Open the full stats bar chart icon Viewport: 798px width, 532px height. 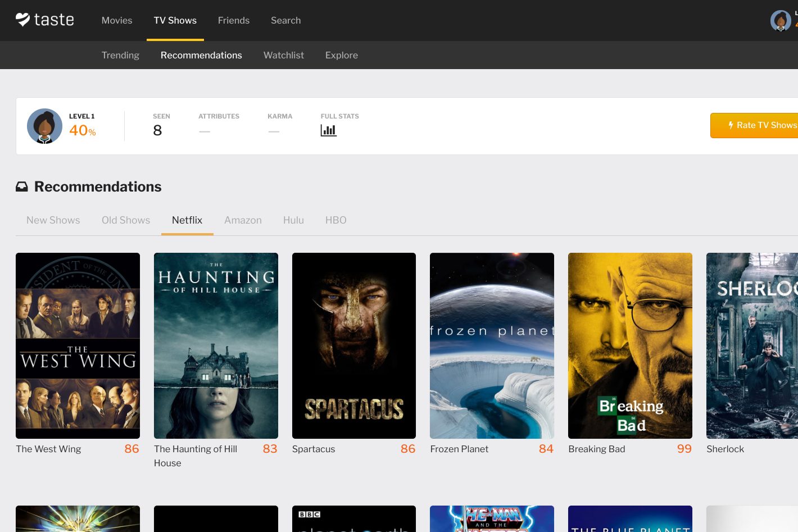pyautogui.click(x=329, y=130)
